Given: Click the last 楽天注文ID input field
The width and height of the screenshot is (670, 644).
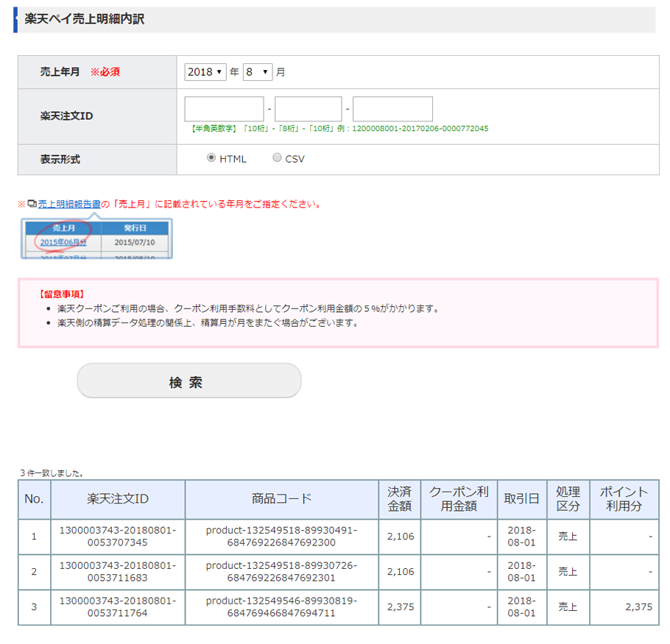Looking at the screenshot, I should (x=392, y=109).
